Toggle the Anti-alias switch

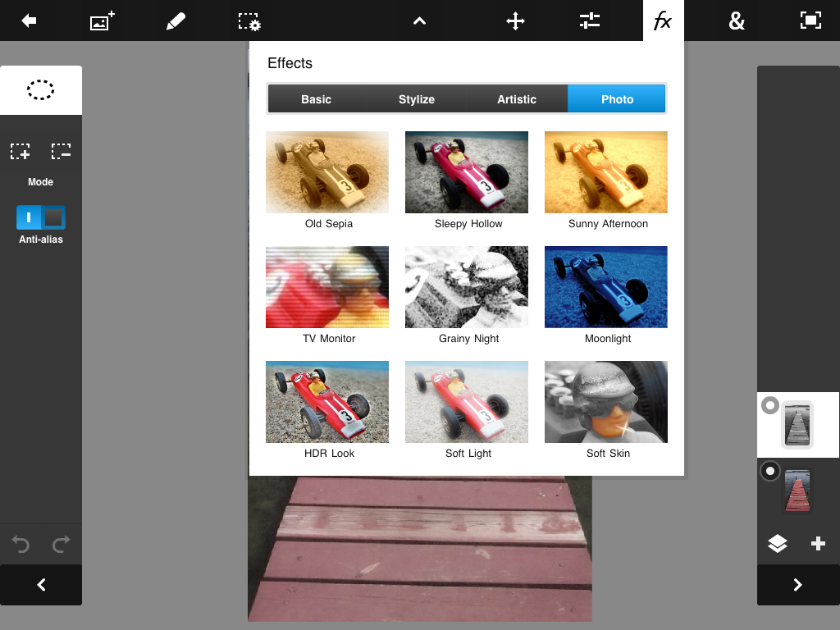pyautogui.click(x=41, y=217)
